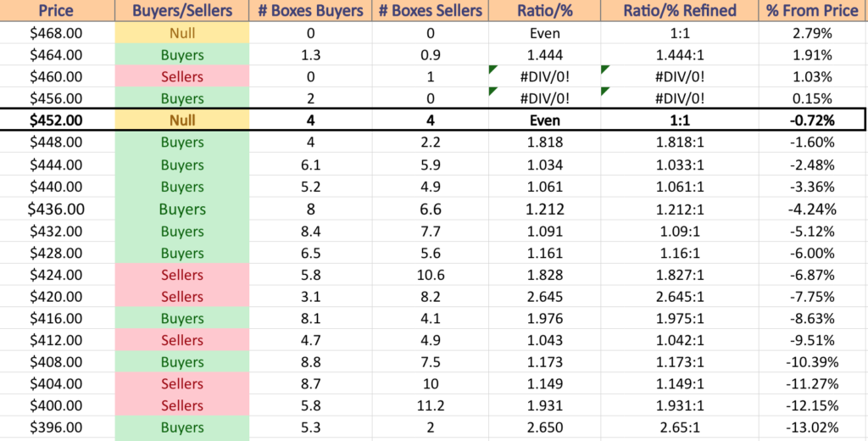Select the Buyers/Sellers column header
The width and height of the screenshot is (868, 441).
coord(182,10)
